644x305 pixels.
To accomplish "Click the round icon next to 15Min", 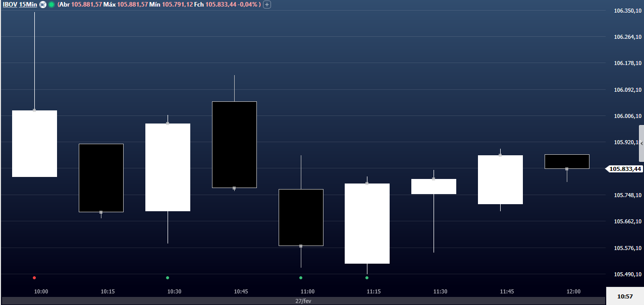I will (43, 5).
